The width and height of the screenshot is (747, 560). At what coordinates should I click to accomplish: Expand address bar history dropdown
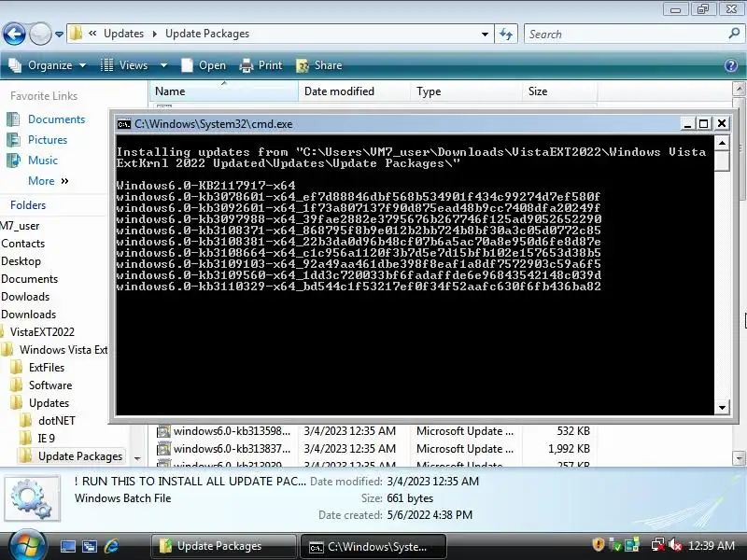click(485, 35)
